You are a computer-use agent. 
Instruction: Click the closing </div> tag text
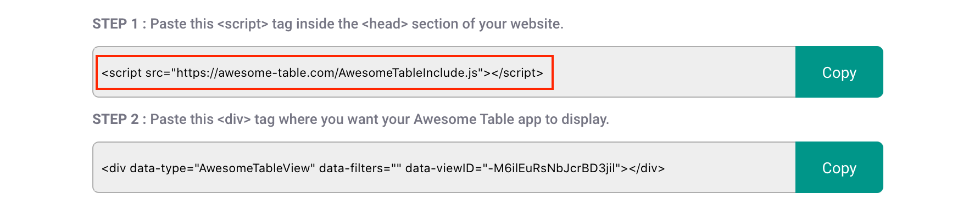point(647,168)
